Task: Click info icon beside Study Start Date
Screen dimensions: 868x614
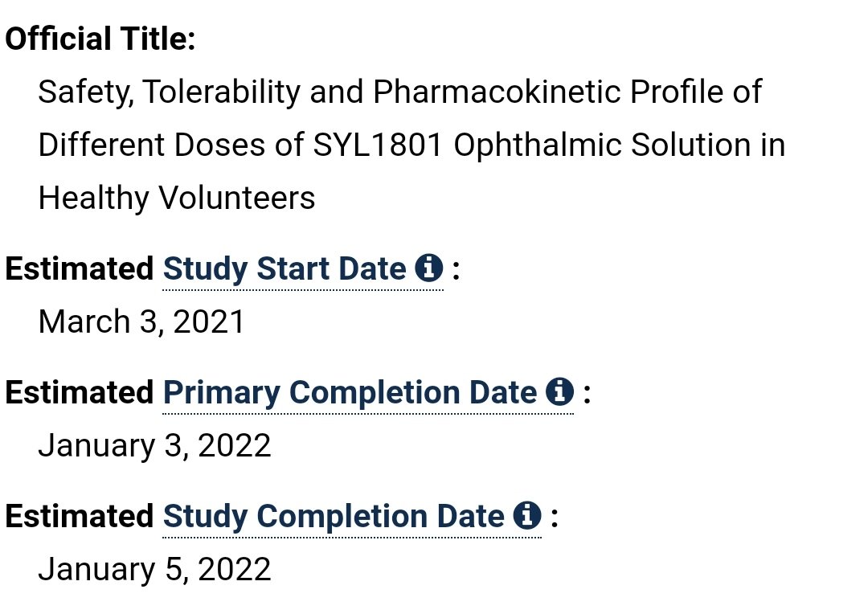Action: (x=429, y=268)
